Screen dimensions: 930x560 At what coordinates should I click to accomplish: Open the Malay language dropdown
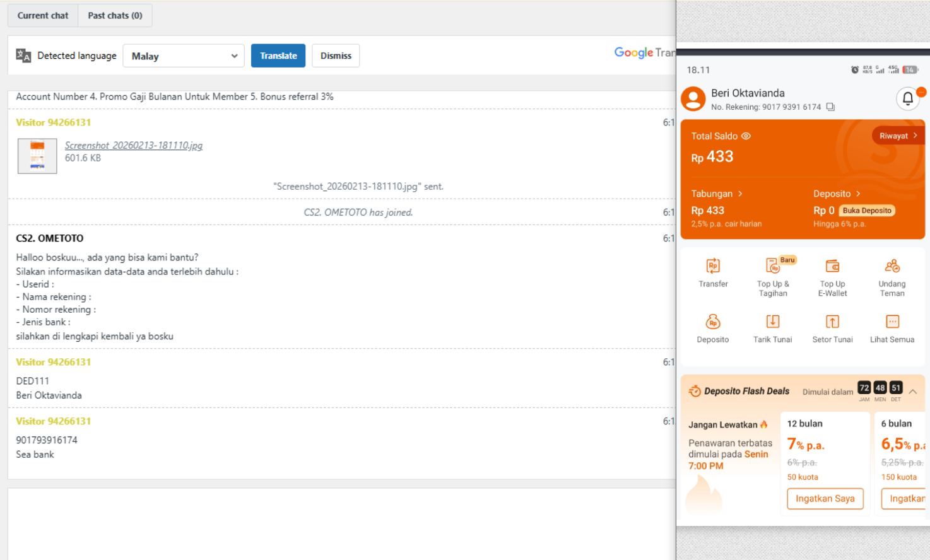pyautogui.click(x=184, y=56)
